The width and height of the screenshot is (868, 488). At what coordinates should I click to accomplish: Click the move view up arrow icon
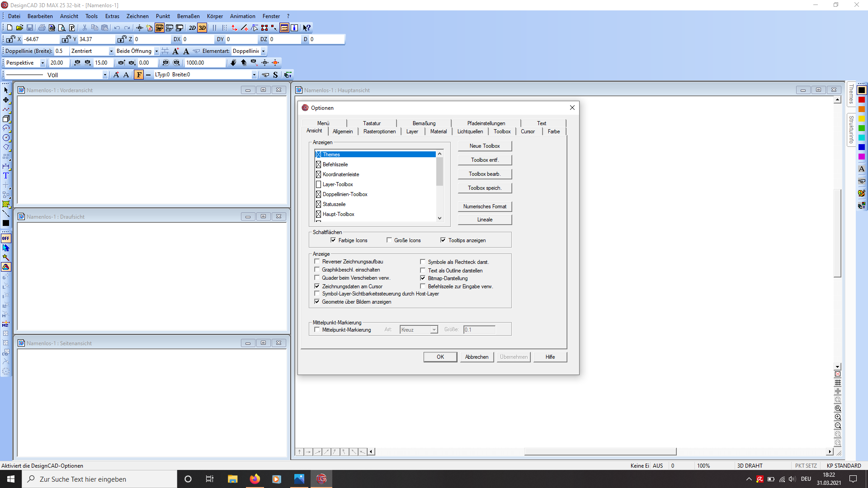coord(244,63)
